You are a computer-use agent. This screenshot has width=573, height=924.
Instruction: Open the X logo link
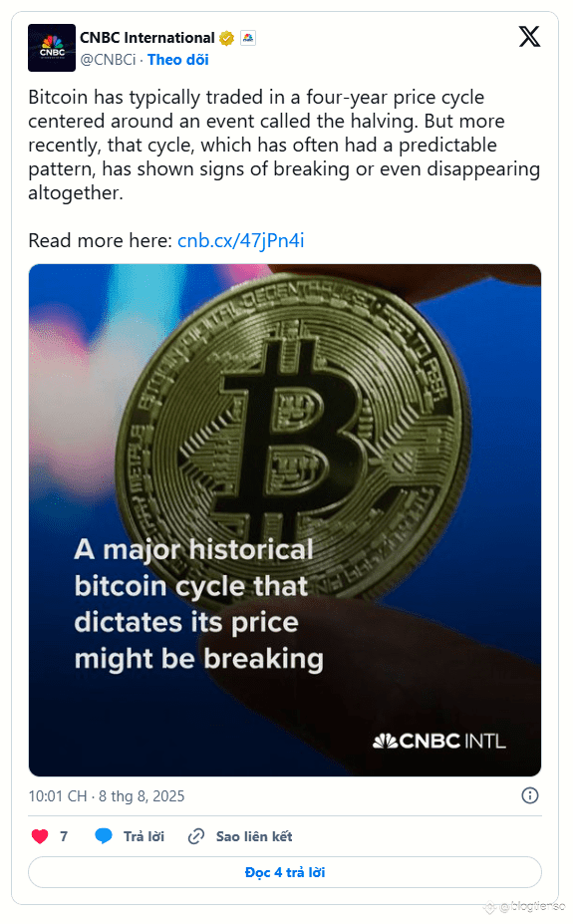tap(529, 37)
